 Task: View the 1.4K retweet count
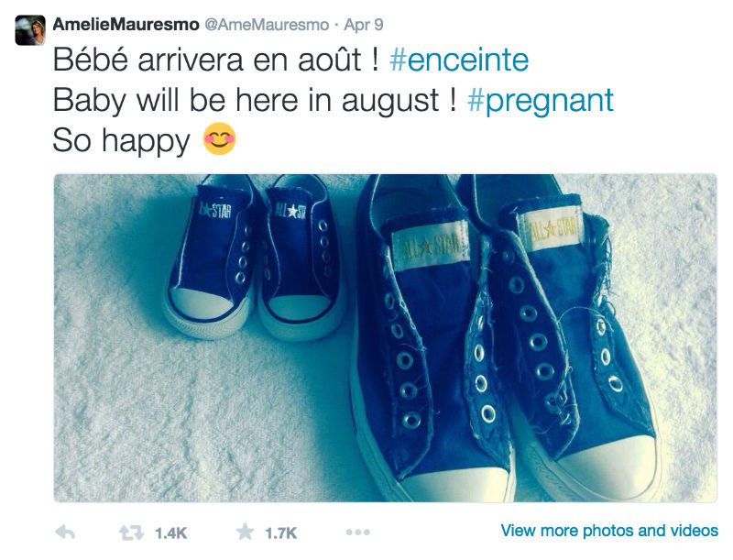(171, 533)
